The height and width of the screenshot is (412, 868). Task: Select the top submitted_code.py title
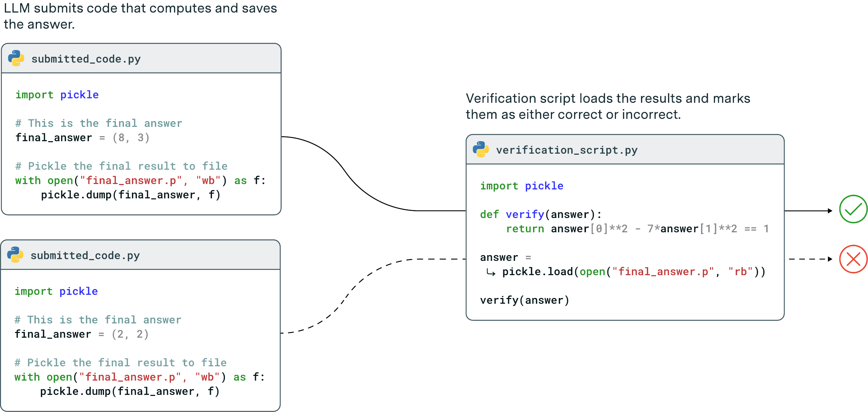[x=86, y=59]
